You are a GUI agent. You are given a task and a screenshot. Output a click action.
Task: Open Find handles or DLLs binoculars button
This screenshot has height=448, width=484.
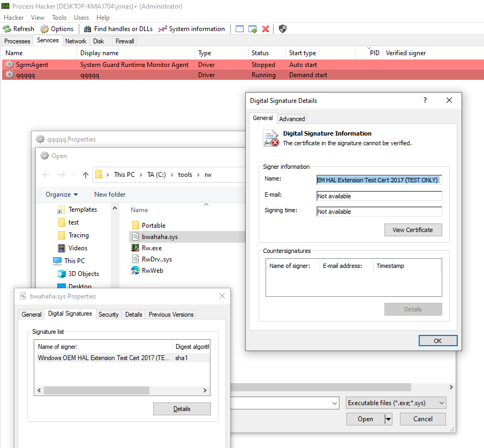coord(118,29)
